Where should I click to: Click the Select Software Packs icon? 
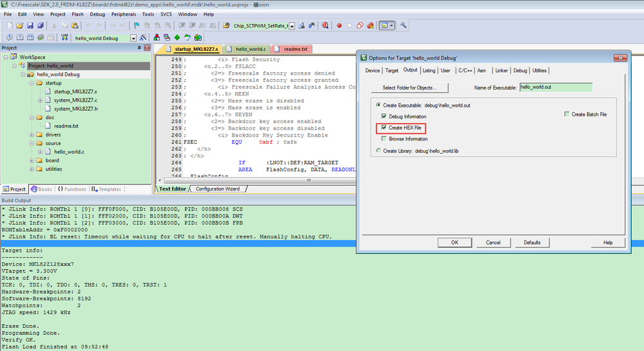(x=188, y=38)
